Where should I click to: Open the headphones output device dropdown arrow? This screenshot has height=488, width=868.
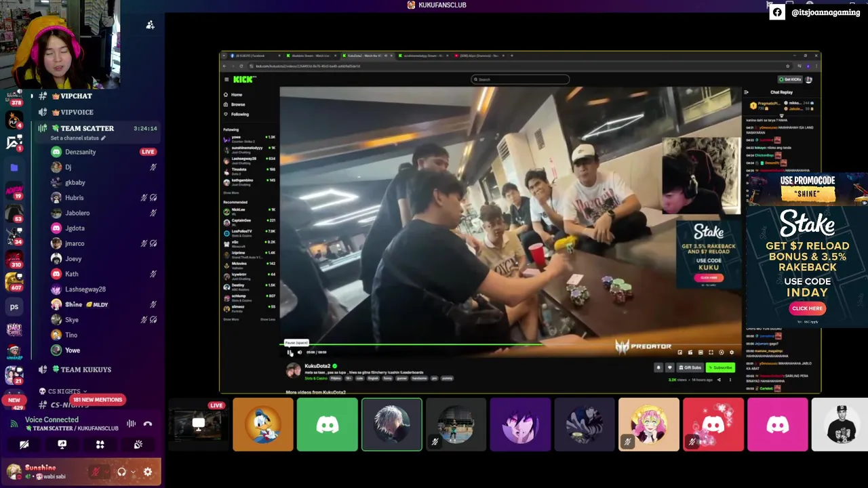(x=133, y=472)
